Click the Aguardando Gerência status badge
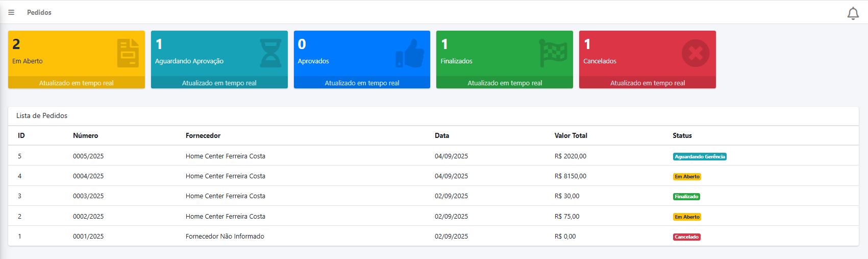Viewport: 868px width, 259px height. point(700,156)
